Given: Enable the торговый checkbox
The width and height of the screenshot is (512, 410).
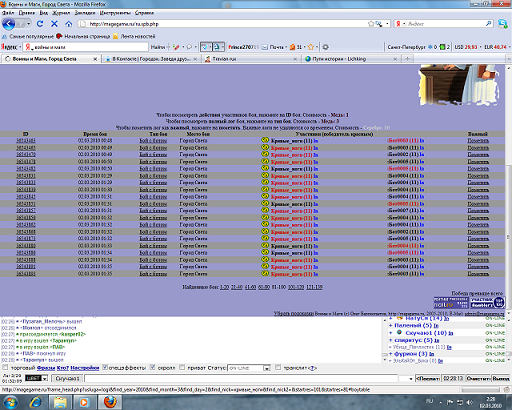Looking at the screenshot, I should pos(5,367).
